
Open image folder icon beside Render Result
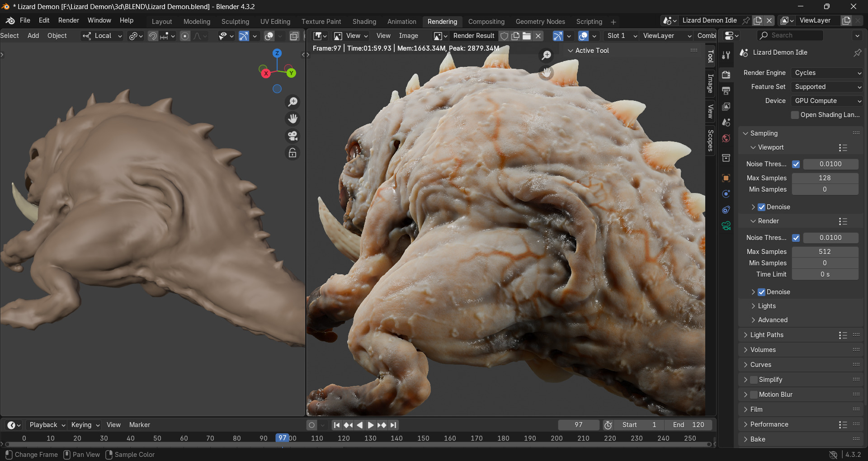pos(527,36)
